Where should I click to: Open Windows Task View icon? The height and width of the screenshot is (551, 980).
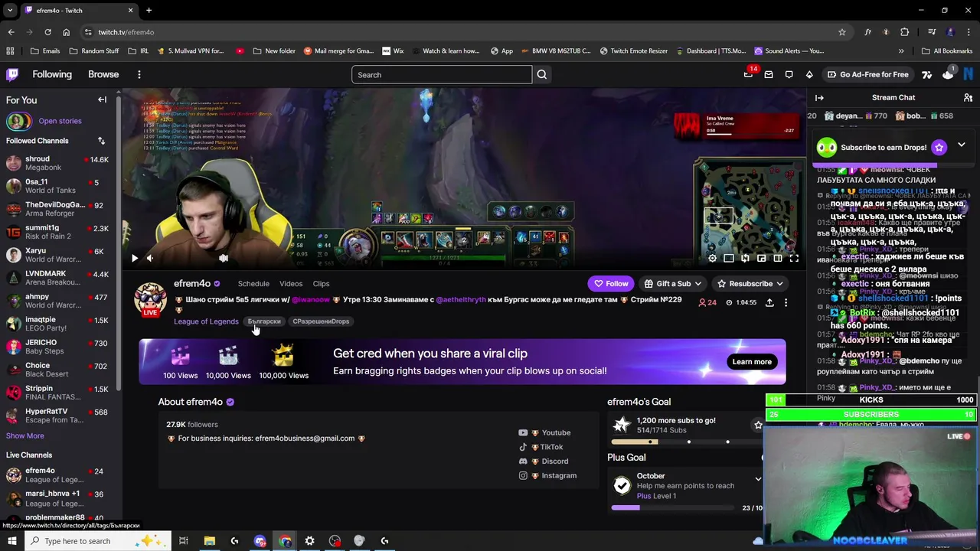(x=184, y=541)
